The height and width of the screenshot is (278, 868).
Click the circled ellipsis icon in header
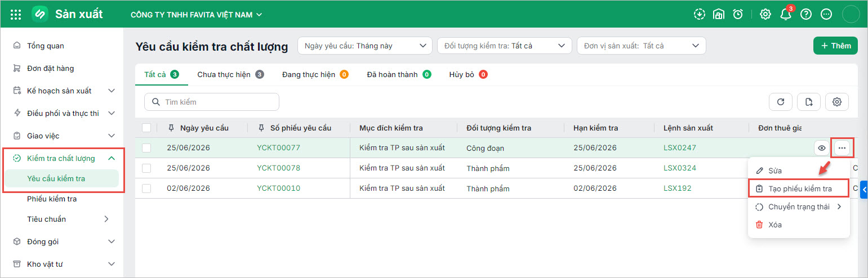click(826, 15)
